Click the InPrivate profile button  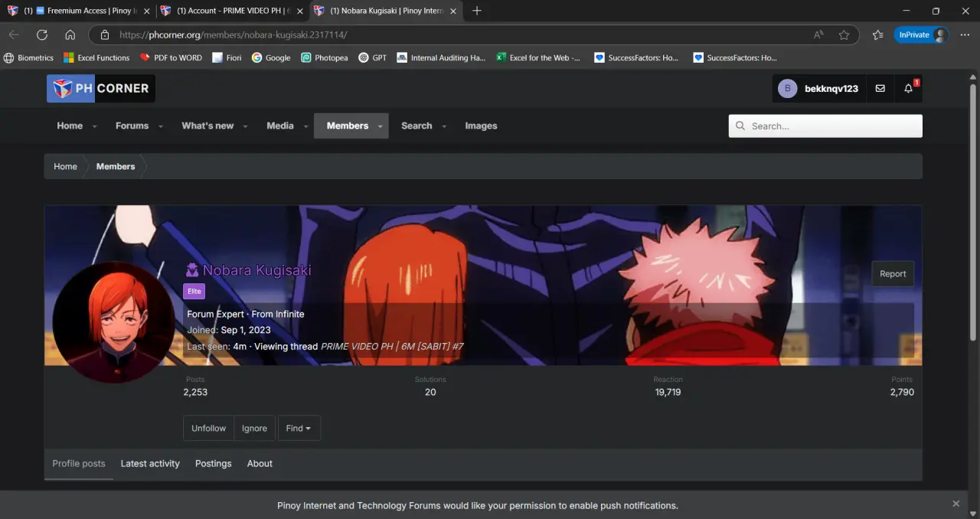[x=922, y=34]
